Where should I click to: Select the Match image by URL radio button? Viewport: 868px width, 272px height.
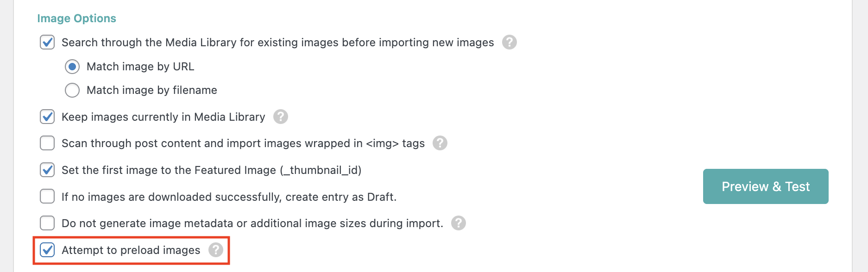[x=72, y=67]
